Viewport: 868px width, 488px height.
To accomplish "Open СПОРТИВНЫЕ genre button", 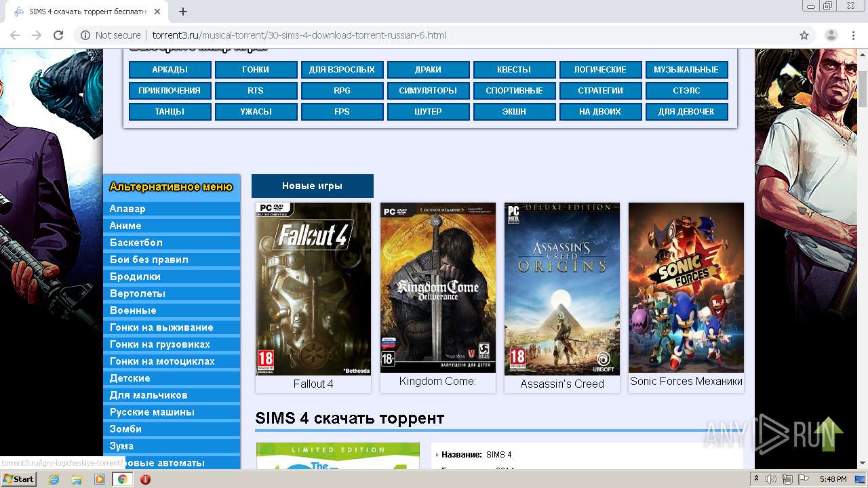I will pos(515,91).
